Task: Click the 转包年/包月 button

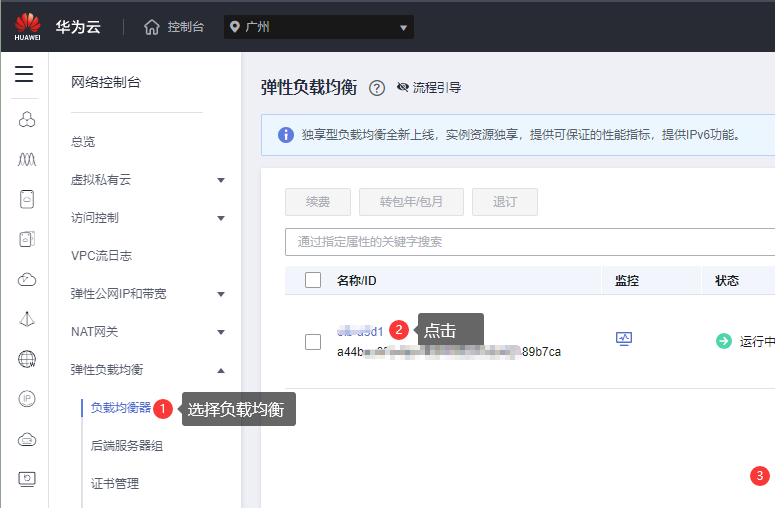Action: tap(411, 202)
